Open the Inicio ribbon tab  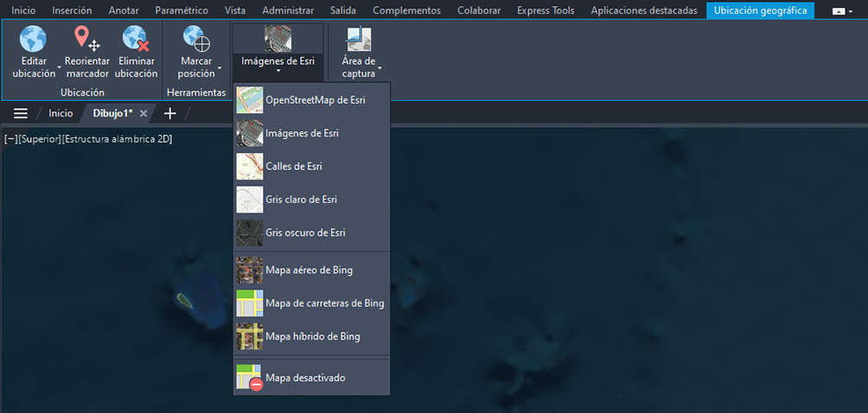23,10
